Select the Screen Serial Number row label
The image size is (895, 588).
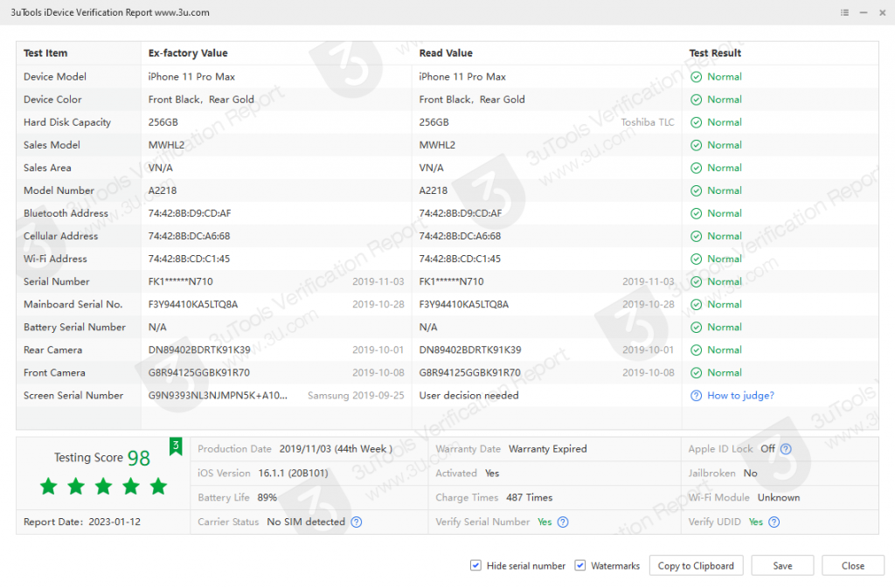tap(73, 395)
